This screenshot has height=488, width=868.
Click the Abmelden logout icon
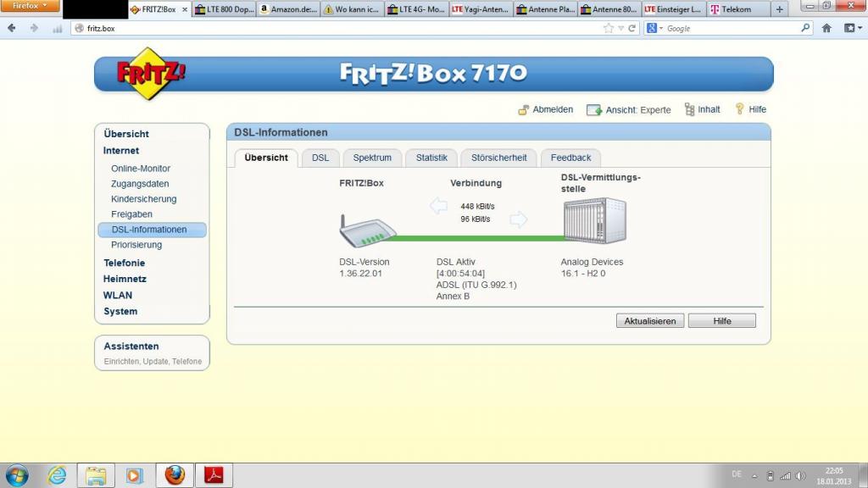523,109
